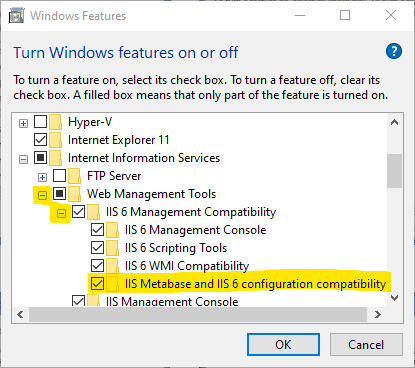
Task: Click the Hyper-V folder icon
Action: (x=55, y=122)
